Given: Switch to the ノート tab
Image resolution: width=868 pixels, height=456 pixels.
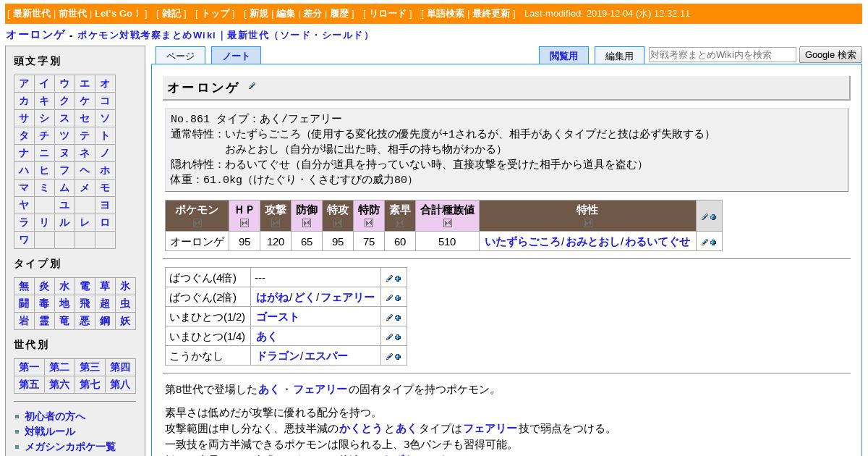Looking at the screenshot, I should 236,56.
